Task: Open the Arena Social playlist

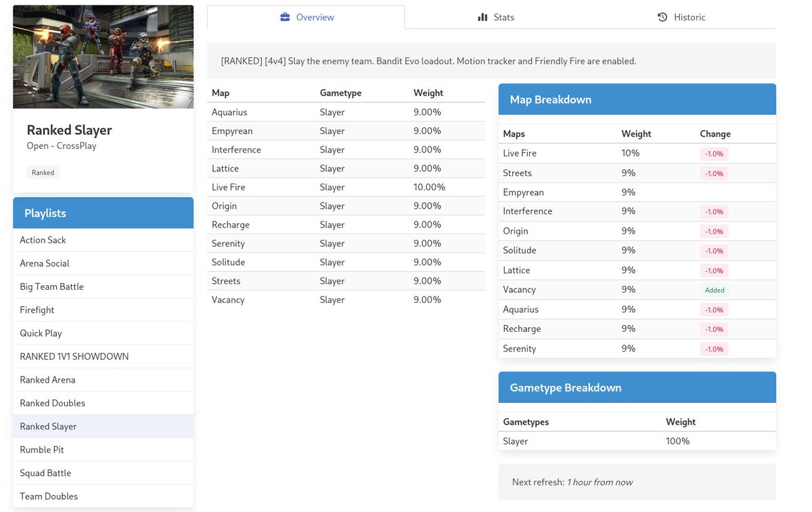Action: coord(103,263)
